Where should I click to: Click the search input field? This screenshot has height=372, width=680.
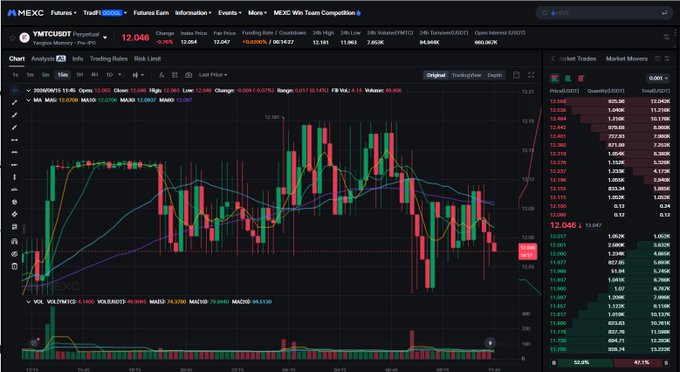604,13
